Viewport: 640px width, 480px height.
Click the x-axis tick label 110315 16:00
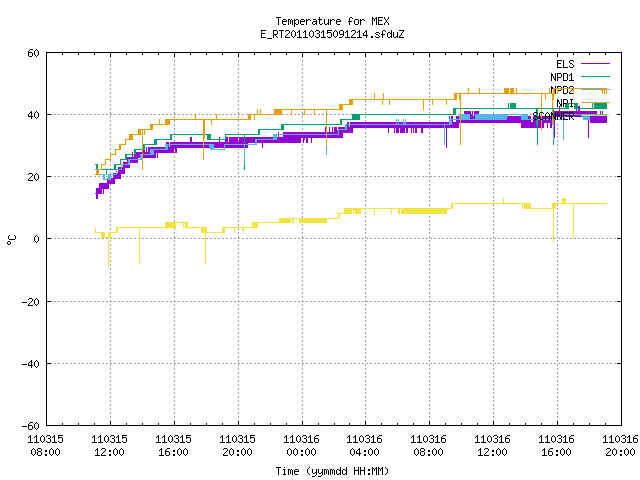coord(173,446)
